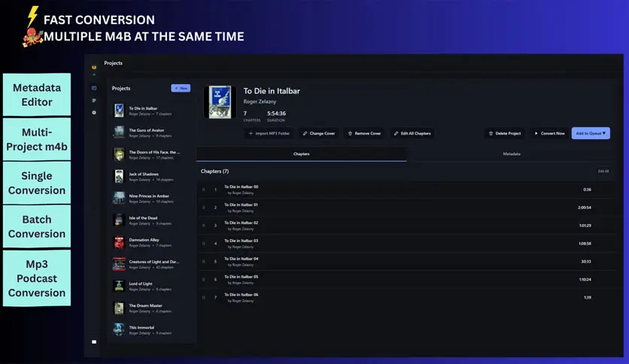
Task: Select the Isle of the Dead project
Action: (151, 220)
